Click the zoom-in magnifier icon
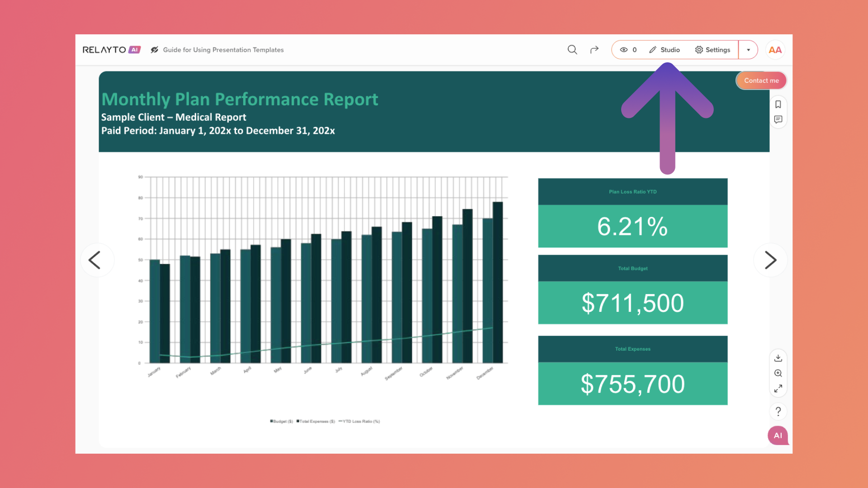The image size is (868, 488). pyautogui.click(x=778, y=373)
